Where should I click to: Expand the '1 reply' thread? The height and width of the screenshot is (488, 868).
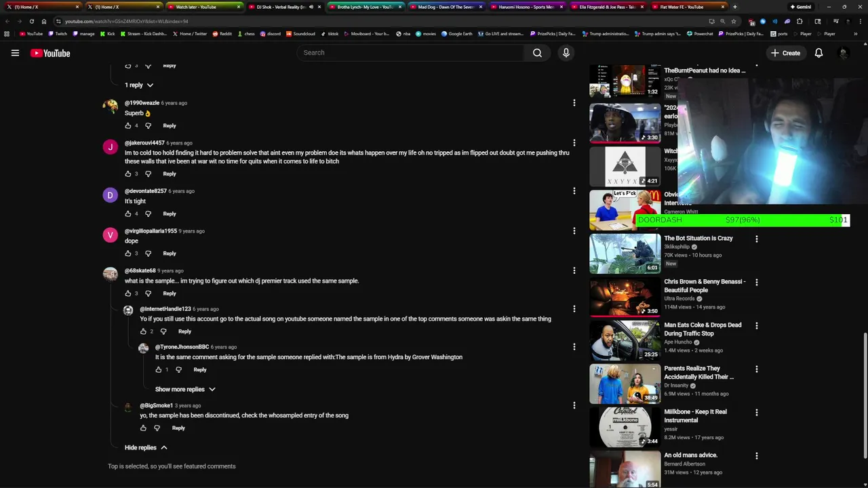[x=139, y=85]
